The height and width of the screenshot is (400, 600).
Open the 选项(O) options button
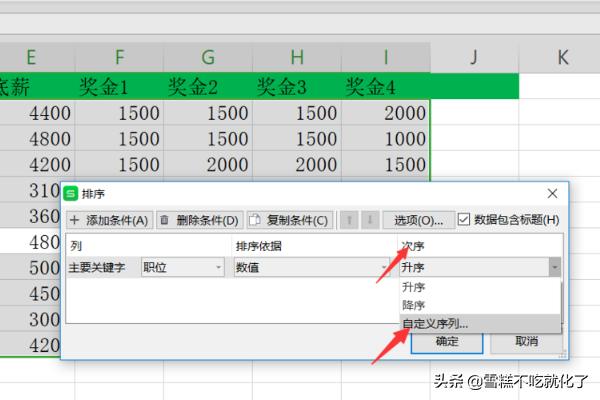point(418,219)
